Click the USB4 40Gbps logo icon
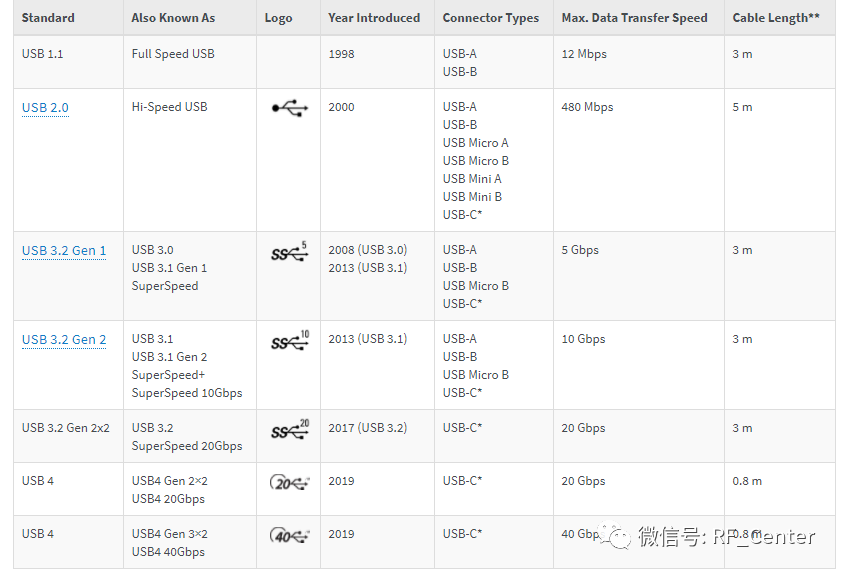 click(289, 535)
